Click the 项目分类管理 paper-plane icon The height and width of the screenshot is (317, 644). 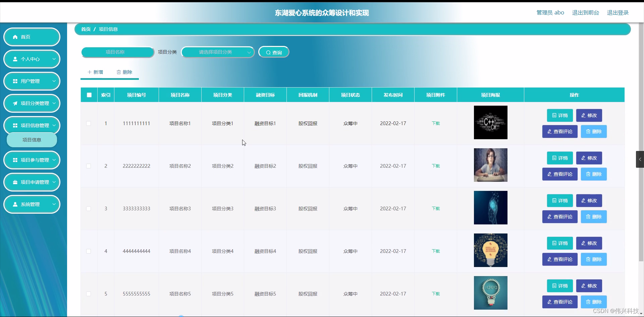click(15, 103)
